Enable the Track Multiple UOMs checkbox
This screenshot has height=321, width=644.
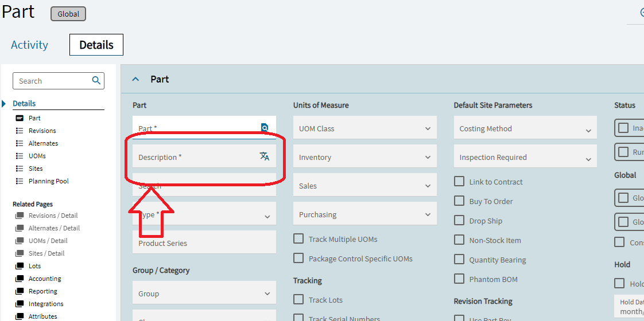coord(298,238)
